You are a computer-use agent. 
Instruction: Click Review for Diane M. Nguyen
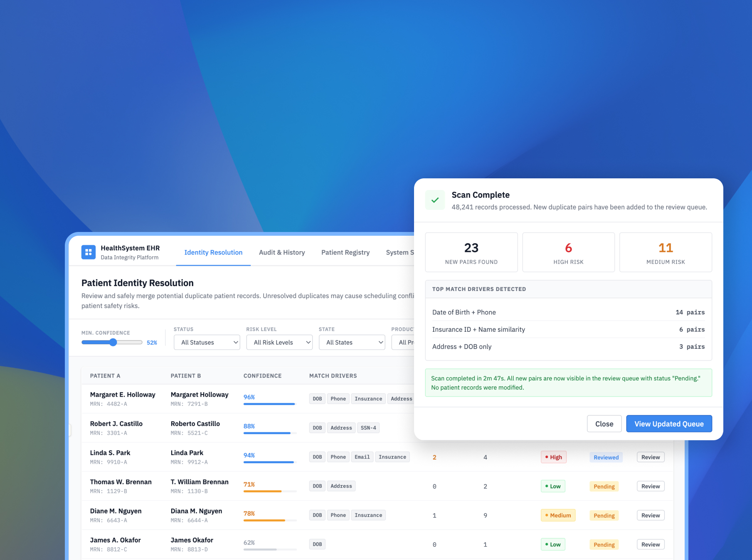click(650, 515)
